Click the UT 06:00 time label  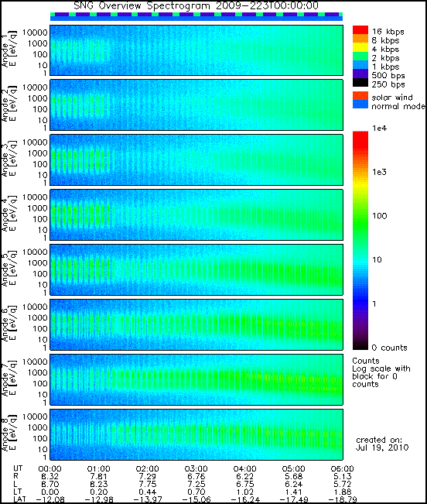[x=343, y=469]
